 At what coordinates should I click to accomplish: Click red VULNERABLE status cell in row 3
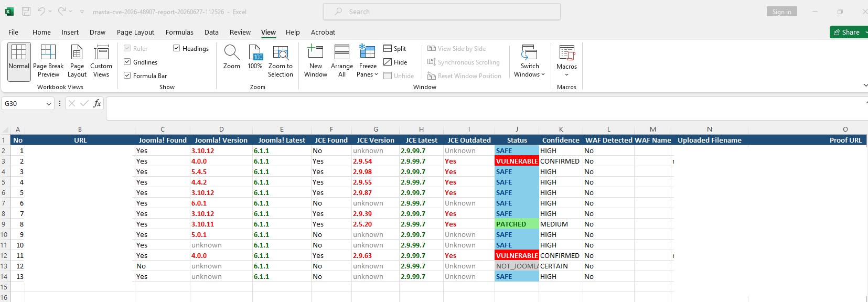pos(517,161)
